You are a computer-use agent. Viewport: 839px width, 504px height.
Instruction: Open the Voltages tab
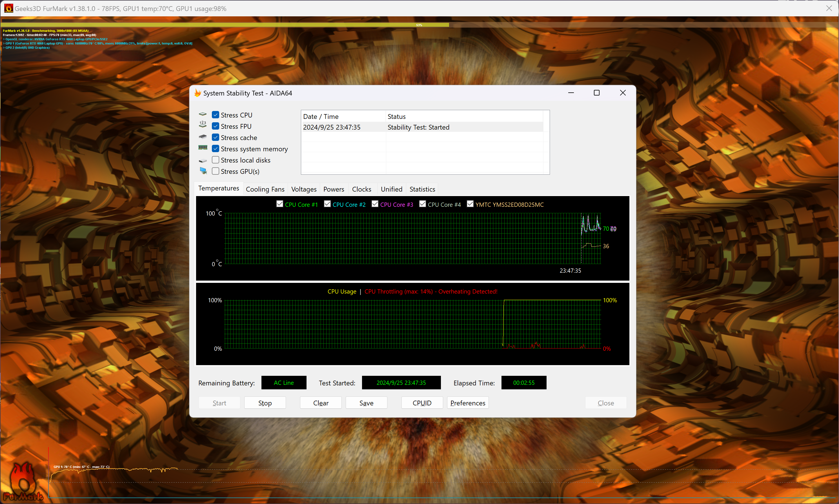(x=303, y=189)
